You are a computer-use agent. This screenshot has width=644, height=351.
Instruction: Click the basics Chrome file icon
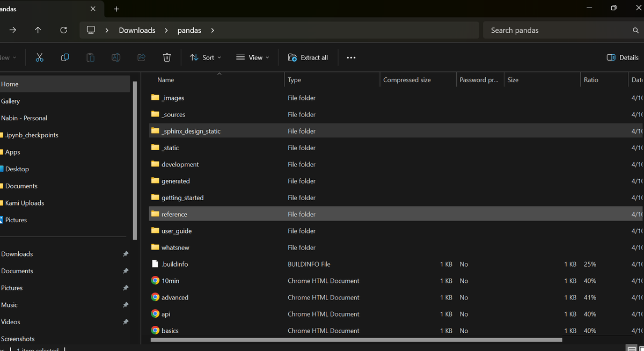155,331
